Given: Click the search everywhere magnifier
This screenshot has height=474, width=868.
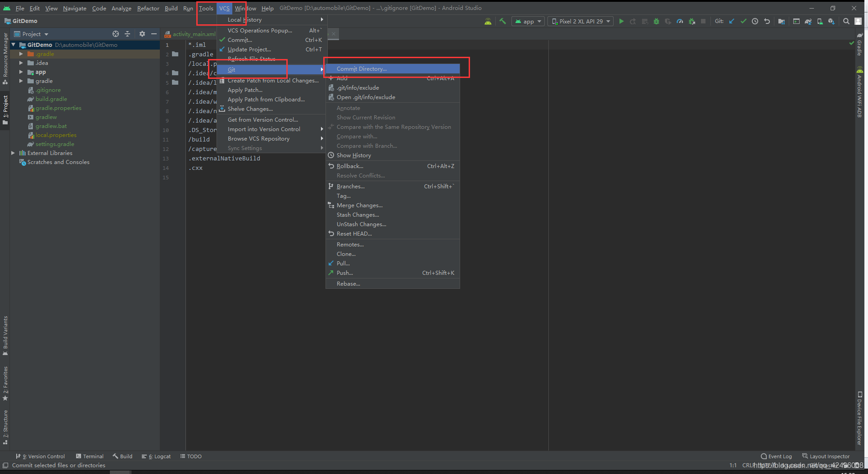Looking at the screenshot, I should pos(846,21).
